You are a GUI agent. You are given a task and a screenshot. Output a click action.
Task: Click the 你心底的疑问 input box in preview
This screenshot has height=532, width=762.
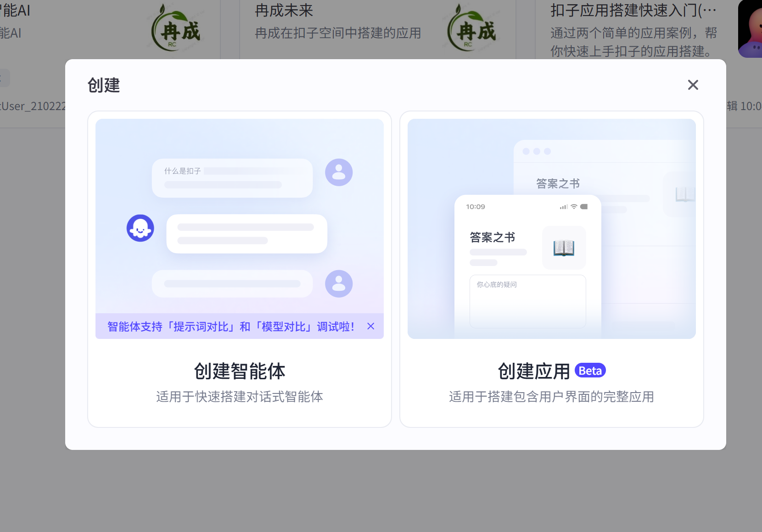(x=528, y=301)
